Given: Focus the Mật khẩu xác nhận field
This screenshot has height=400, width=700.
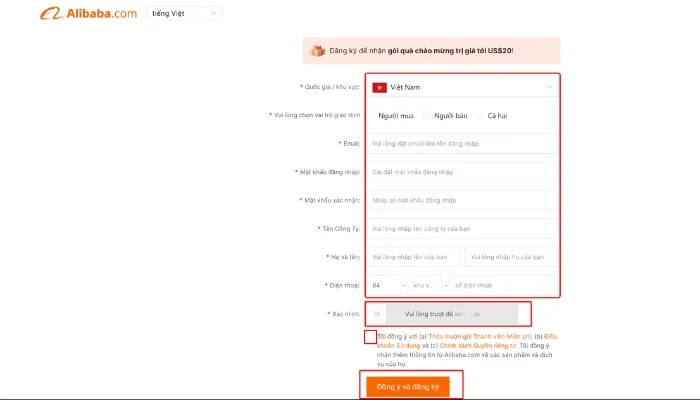Looking at the screenshot, I should tap(462, 200).
